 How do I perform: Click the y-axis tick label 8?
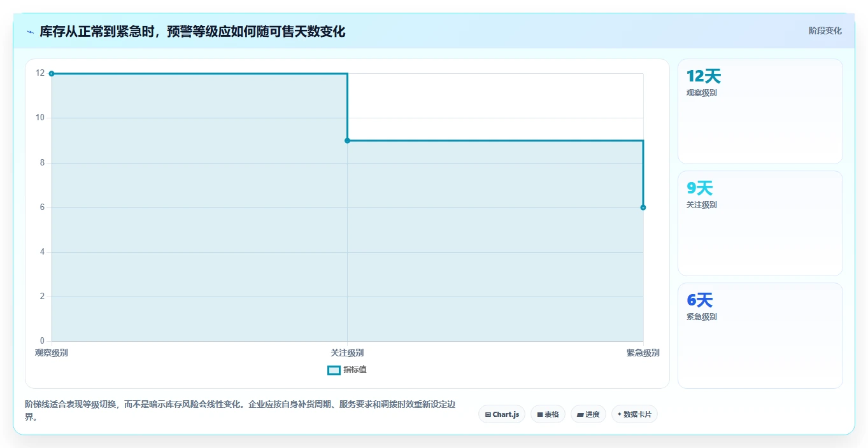42,163
